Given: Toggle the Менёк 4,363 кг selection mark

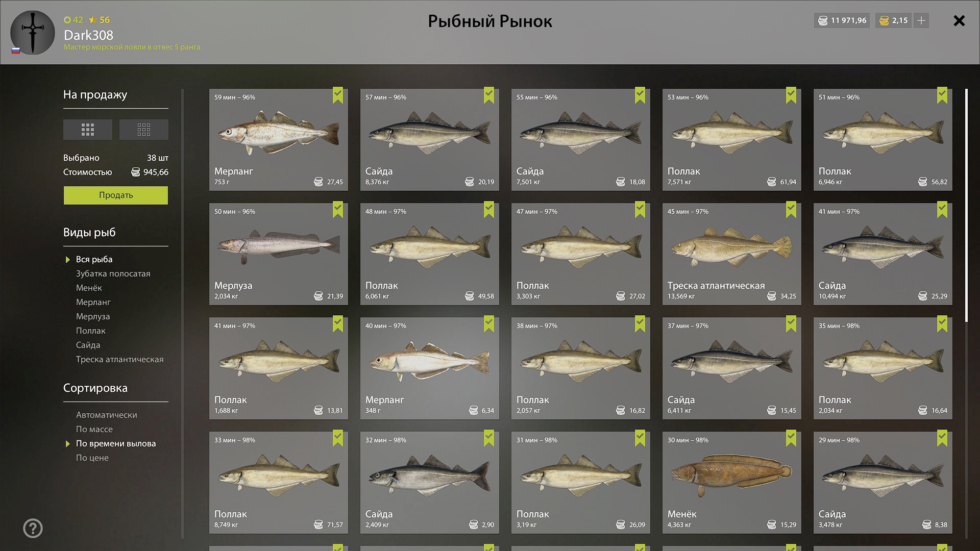Looking at the screenshot, I should [791, 438].
